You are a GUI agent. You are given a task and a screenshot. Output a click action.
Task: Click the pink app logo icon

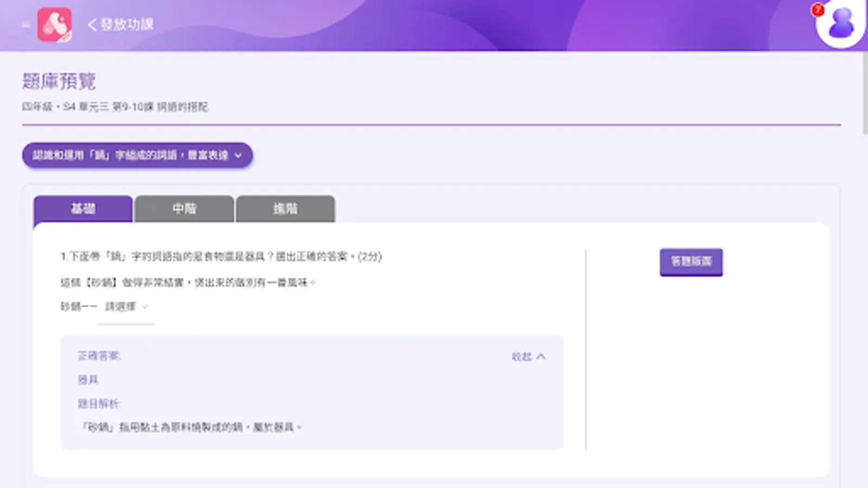54,24
